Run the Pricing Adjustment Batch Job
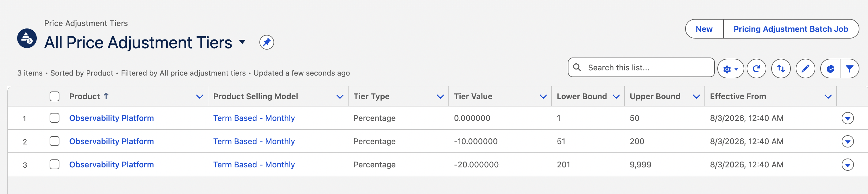 coord(791,29)
